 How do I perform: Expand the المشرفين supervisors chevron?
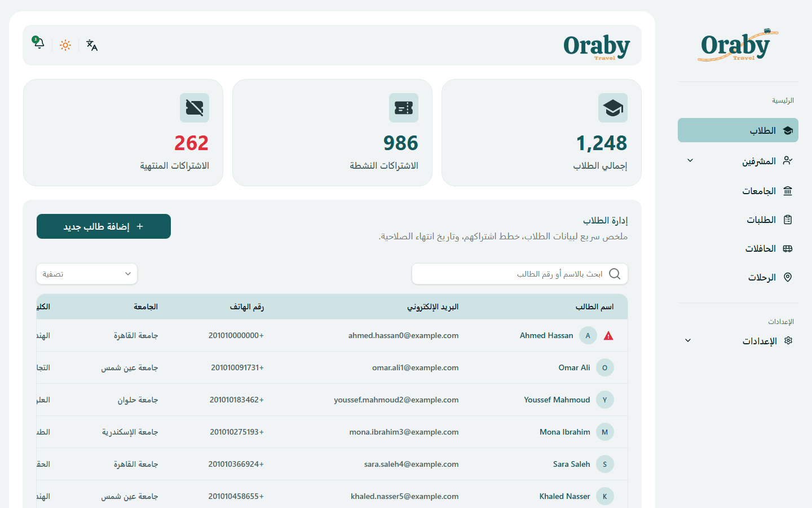[690, 161]
